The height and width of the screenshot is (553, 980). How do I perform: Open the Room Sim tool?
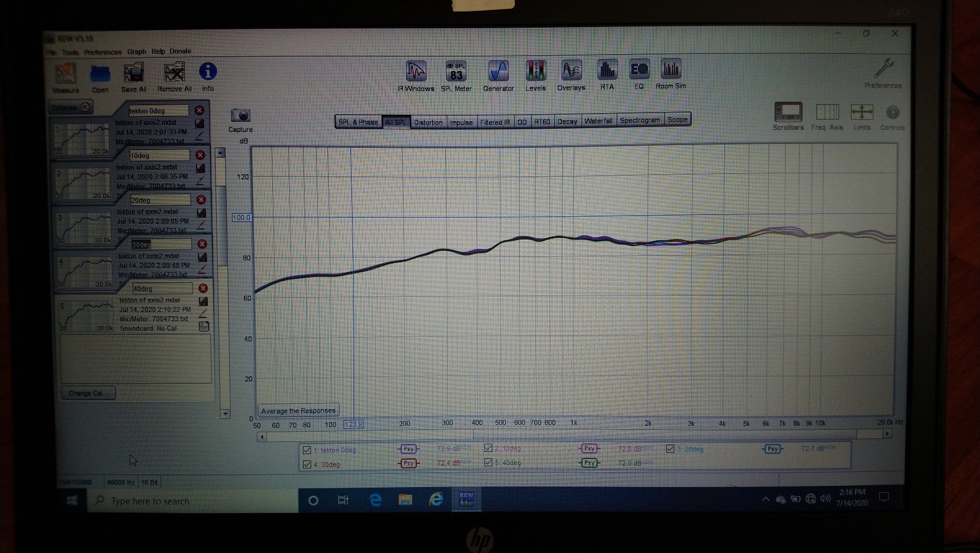click(671, 74)
